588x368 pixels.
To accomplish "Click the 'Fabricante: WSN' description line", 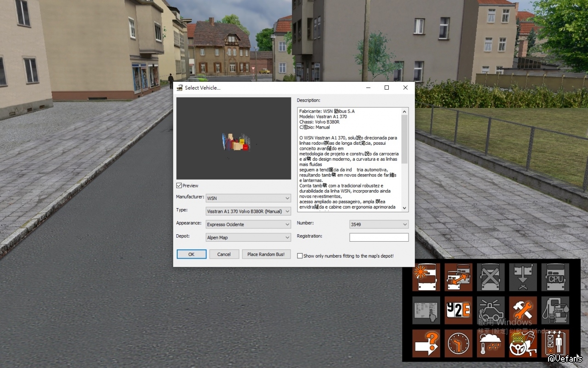I will [x=327, y=111].
